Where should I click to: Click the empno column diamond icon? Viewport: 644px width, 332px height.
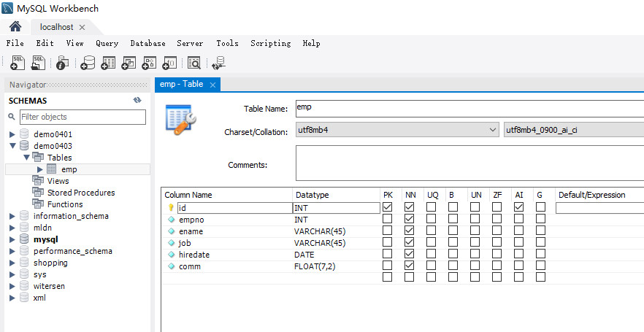172,220
